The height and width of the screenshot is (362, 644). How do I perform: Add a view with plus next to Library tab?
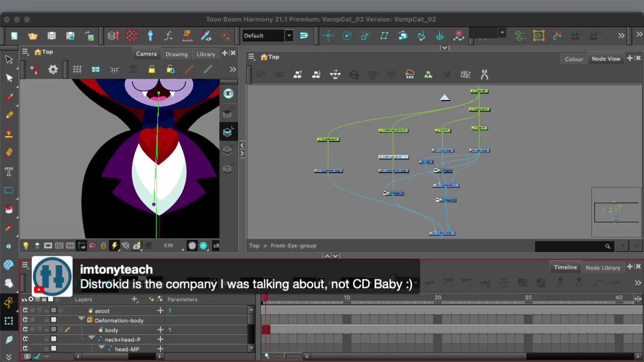[225, 53]
